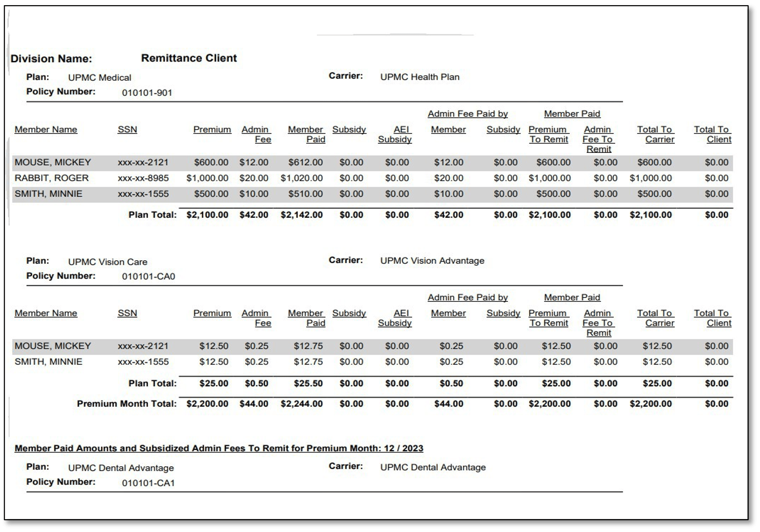Click the 'Member Paid Amounts and Subsidized Admin Fees' heading
This screenshot has width=760, height=532.
219,448
